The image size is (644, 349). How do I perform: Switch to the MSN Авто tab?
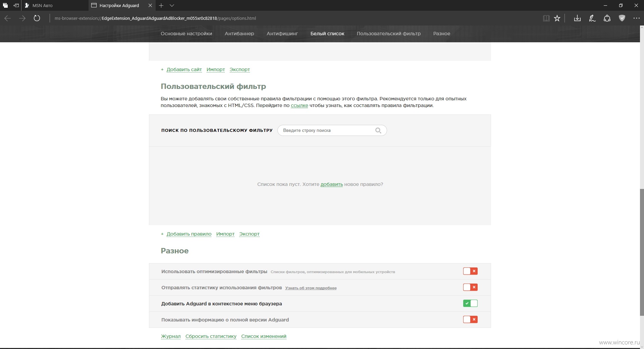click(x=55, y=5)
